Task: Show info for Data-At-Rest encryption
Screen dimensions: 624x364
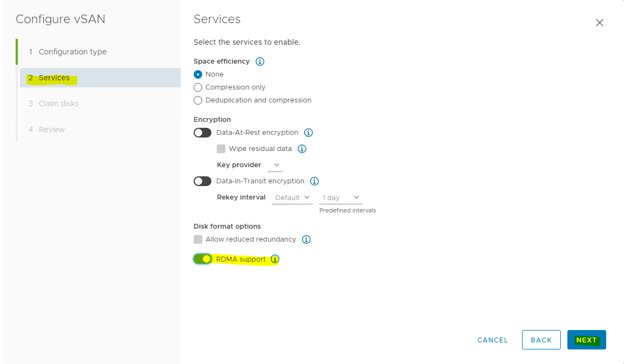Action: point(308,133)
